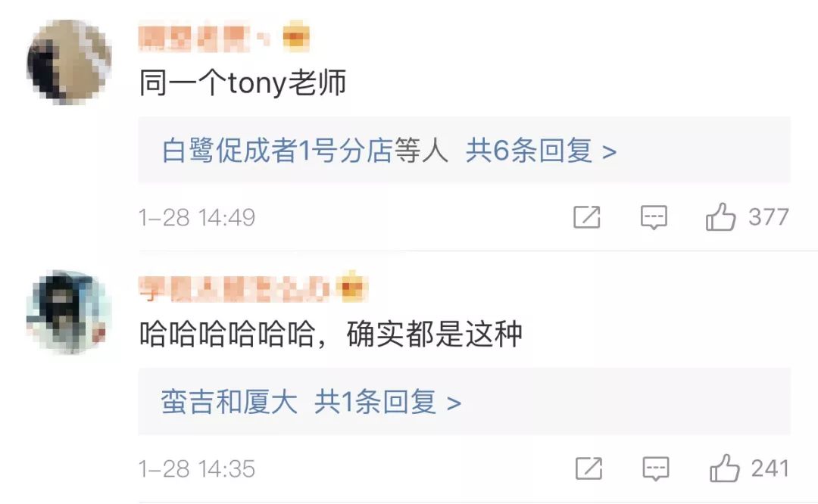Open the second commenter's avatar
Image resolution: width=818 pixels, height=504 pixels.
(x=69, y=313)
